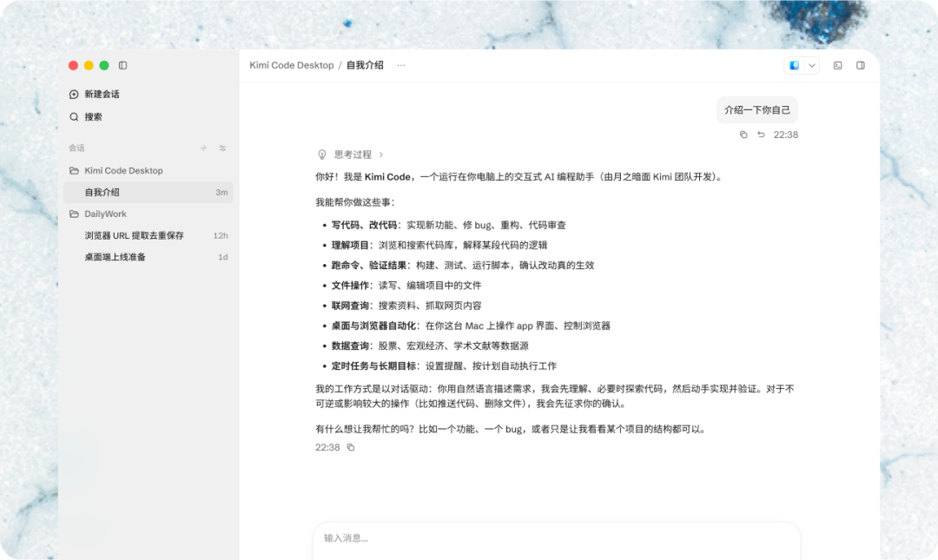Screen dimensions: 938x560
Task: Click the 介绍一下你自己 message bubble
Action: pos(757,110)
